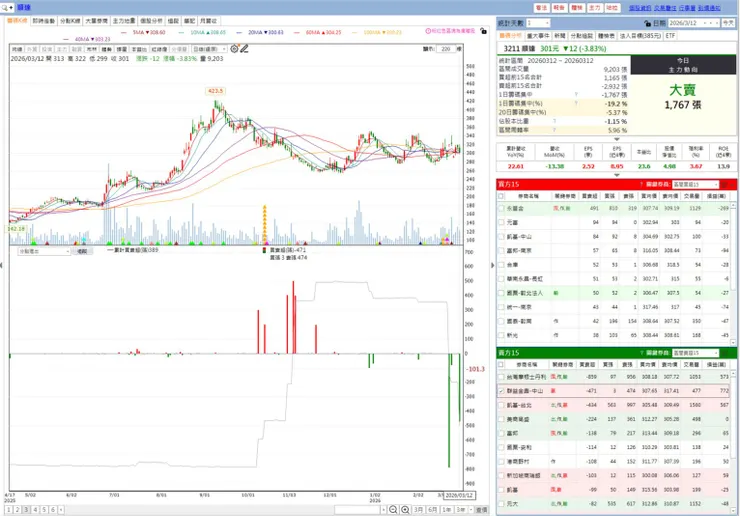
Task: Open the 重大事件 tab
Action: point(538,36)
